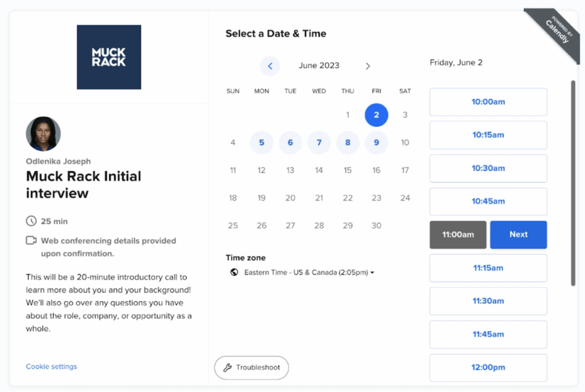Image resolution: width=585 pixels, height=392 pixels.
Task: Click unavailable date 25
Action: (233, 225)
